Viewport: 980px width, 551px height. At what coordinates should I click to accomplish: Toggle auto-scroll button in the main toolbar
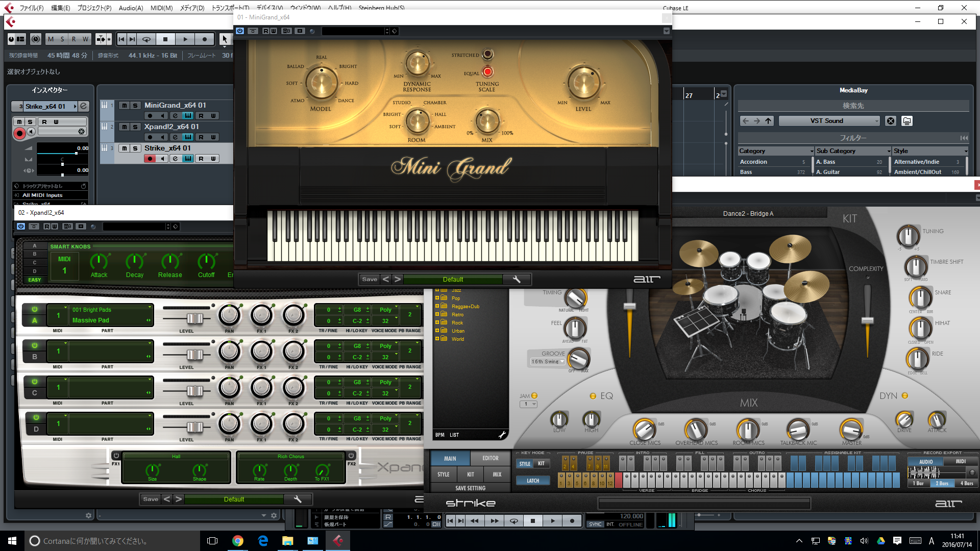point(100,39)
